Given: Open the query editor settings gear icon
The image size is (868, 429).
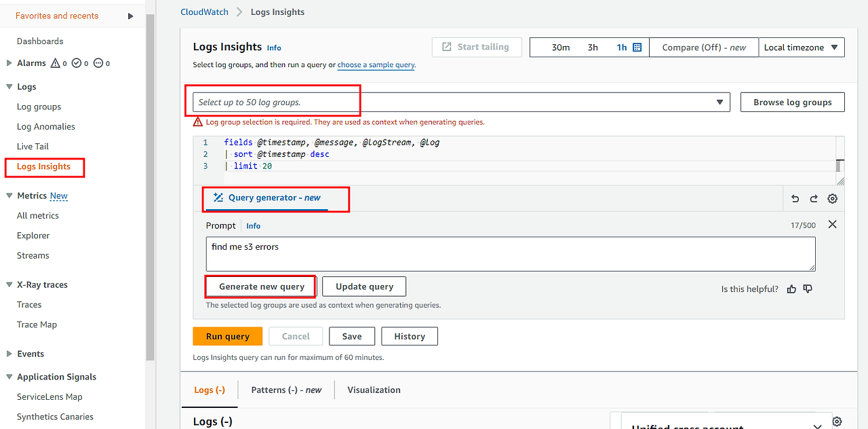Looking at the screenshot, I should tap(832, 198).
